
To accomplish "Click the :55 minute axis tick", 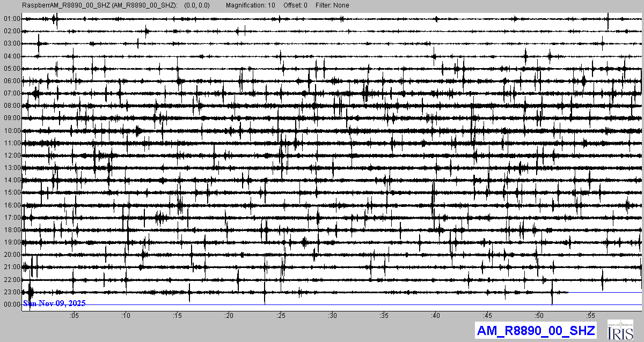I will (591, 316).
